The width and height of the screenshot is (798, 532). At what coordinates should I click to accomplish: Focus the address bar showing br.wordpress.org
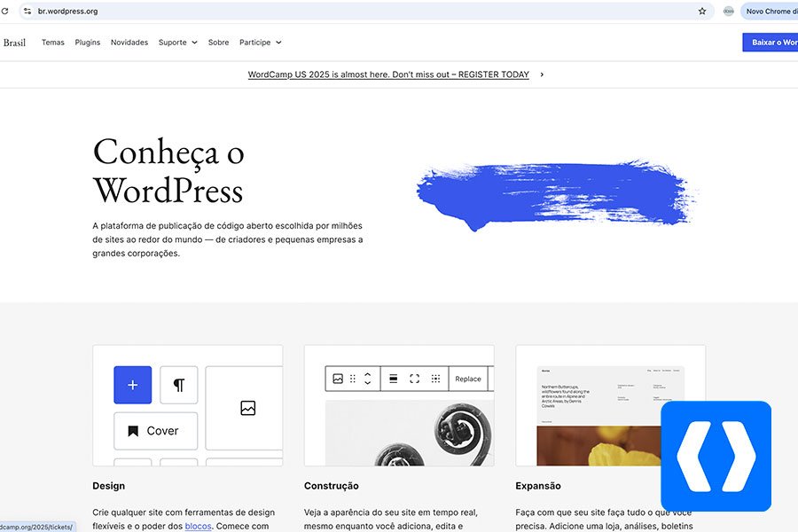point(366,11)
